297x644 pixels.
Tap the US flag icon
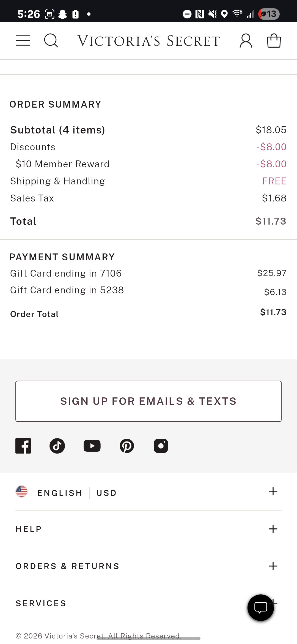pyautogui.click(x=22, y=492)
